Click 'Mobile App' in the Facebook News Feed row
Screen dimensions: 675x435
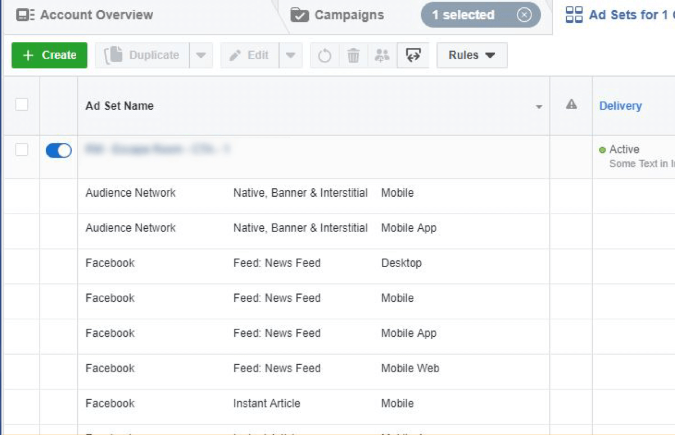[x=409, y=333]
